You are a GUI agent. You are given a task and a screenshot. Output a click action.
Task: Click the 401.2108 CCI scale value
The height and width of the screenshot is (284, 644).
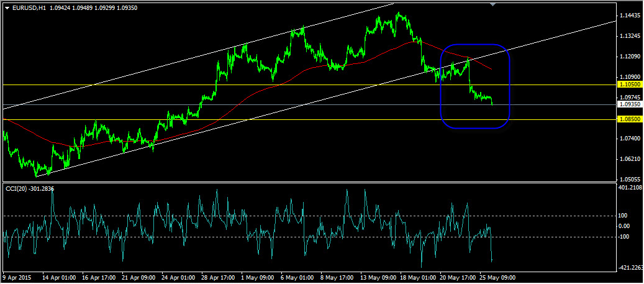pos(631,188)
